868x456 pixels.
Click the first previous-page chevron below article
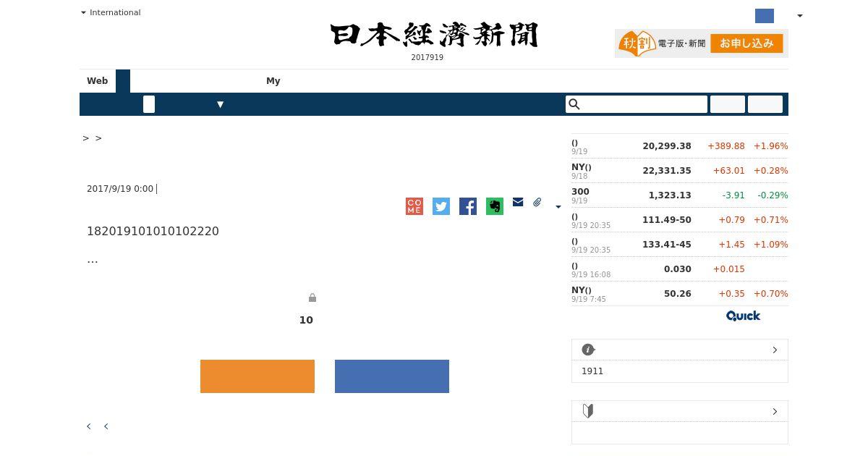coord(89,426)
